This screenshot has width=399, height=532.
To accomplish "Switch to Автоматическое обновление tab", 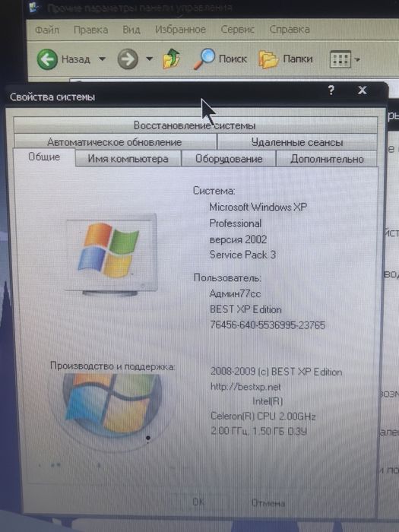I will 115,142.
